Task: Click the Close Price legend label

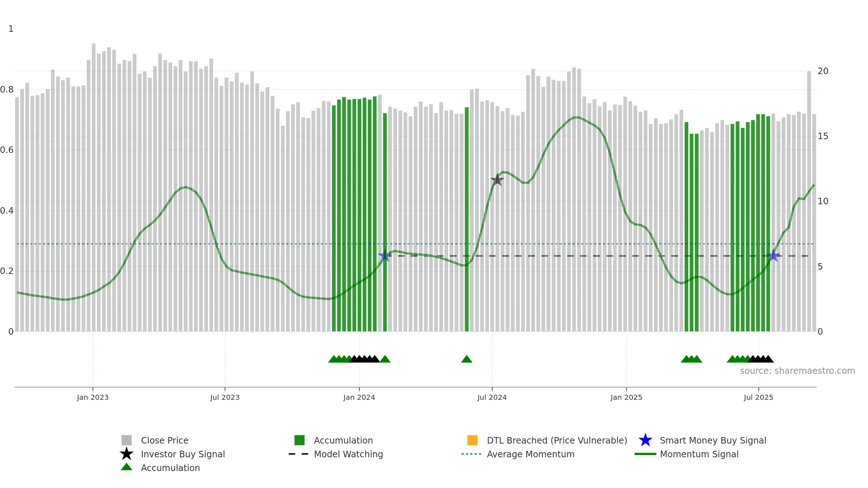Action: click(165, 441)
